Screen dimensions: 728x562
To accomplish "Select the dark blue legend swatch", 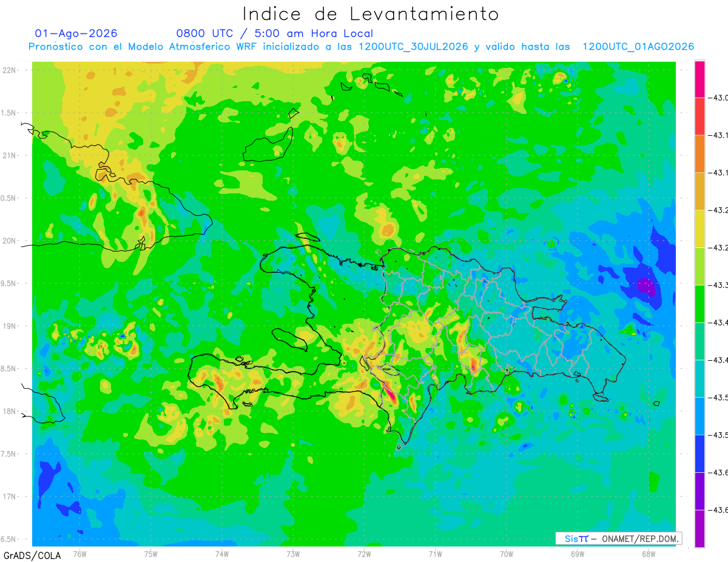I will coord(699,453).
